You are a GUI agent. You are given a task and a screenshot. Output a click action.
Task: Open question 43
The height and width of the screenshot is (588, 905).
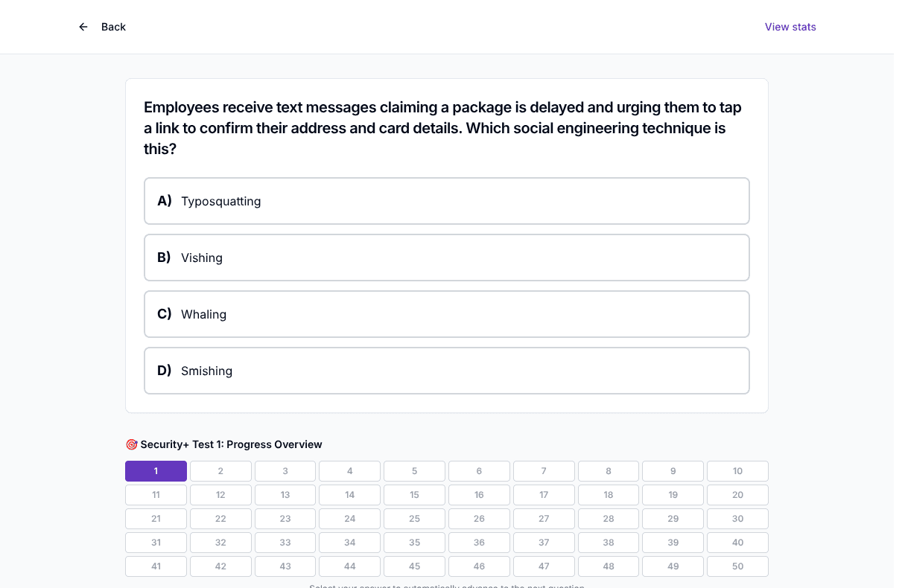tap(285, 566)
